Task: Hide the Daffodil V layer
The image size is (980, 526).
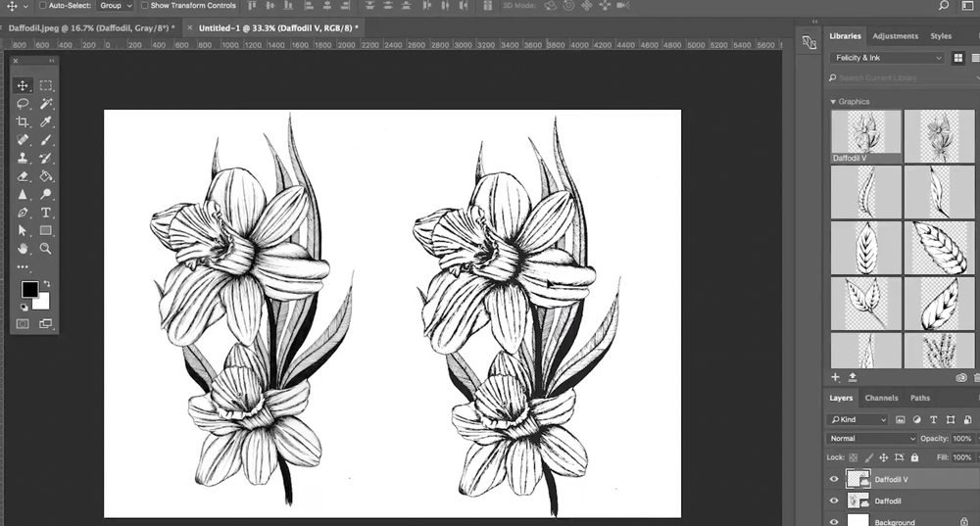Action: (x=834, y=479)
